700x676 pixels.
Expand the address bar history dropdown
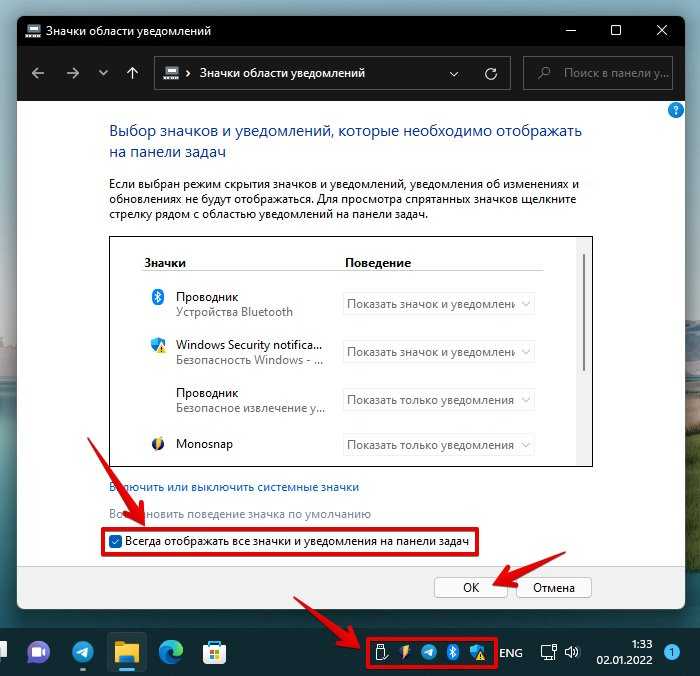click(x=454, y=74)
